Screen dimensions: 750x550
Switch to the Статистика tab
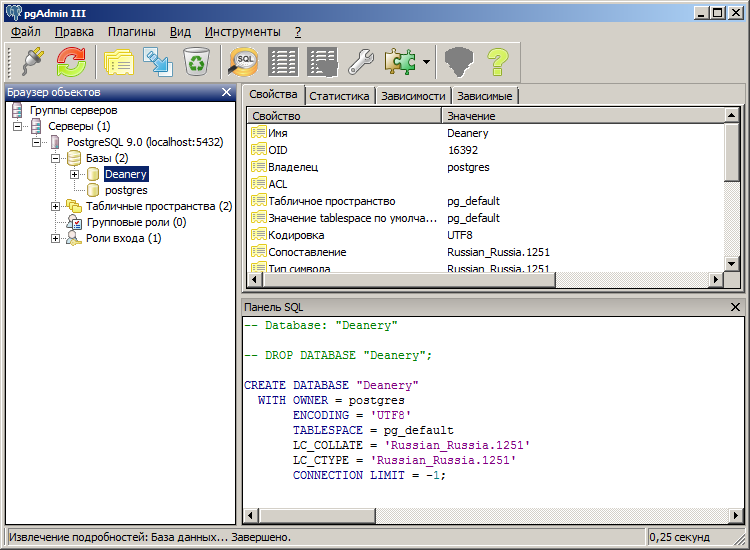click(x=339, y=96)
